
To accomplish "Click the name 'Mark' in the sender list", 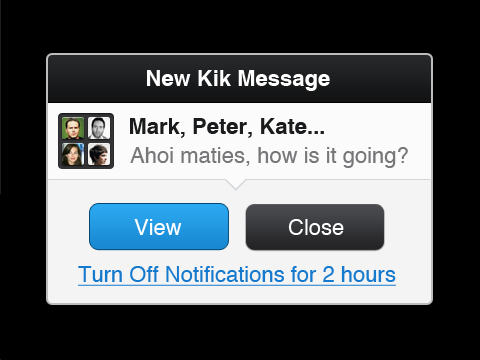I will point(155,127).
